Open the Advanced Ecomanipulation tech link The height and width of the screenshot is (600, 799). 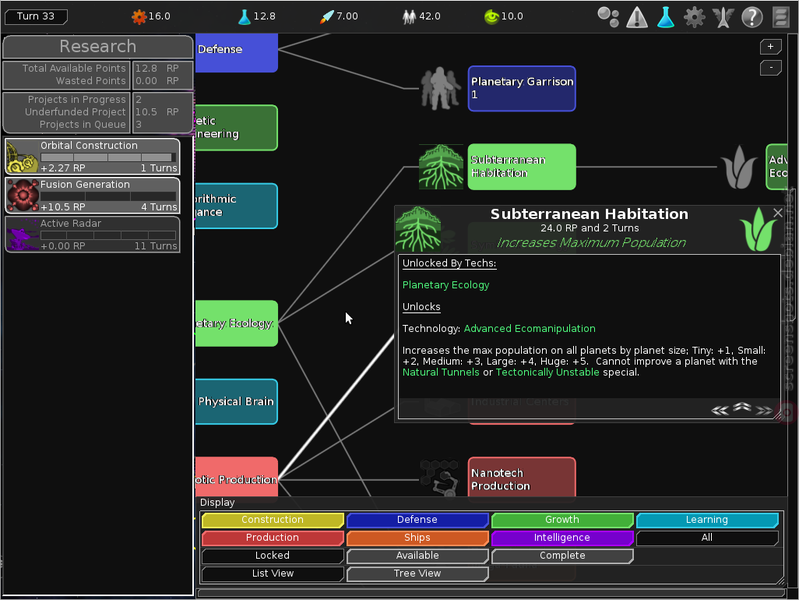tap(529, 329)
